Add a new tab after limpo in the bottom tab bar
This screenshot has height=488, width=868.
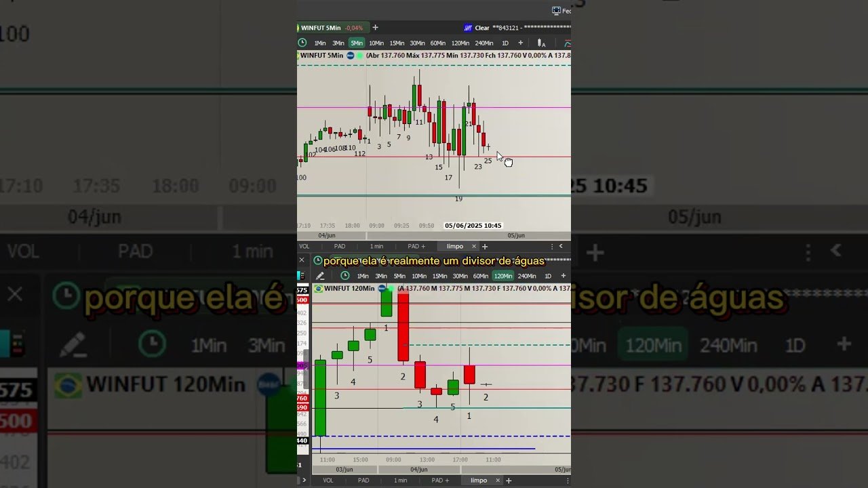[509, 481]
